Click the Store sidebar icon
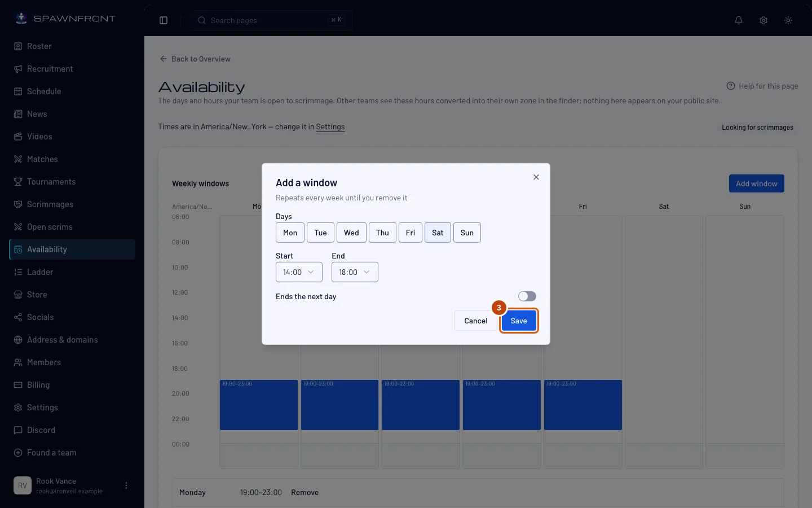The height and width of the screenshot is (508, 812). point(18,295)
